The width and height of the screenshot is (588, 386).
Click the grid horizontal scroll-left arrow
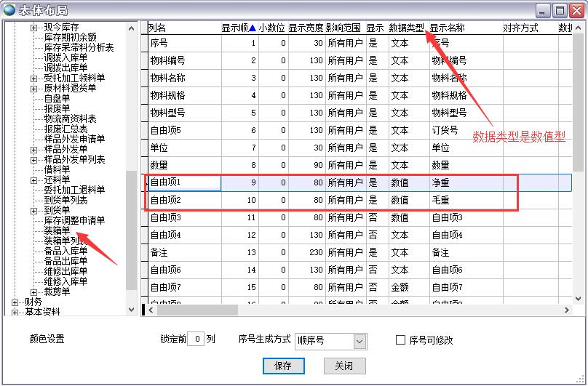tap(153, 310)
